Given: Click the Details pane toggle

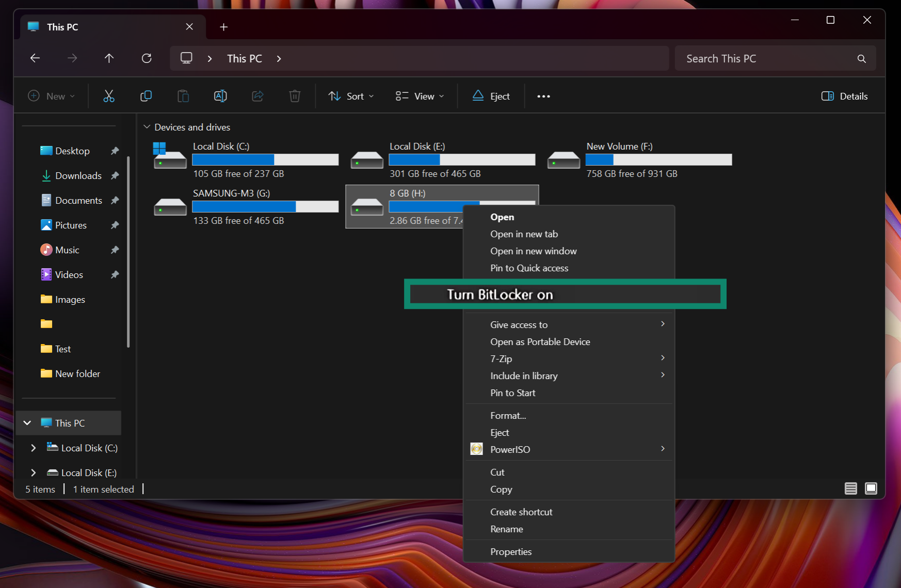Looking at the screenshot, I should tap(844, 96).
